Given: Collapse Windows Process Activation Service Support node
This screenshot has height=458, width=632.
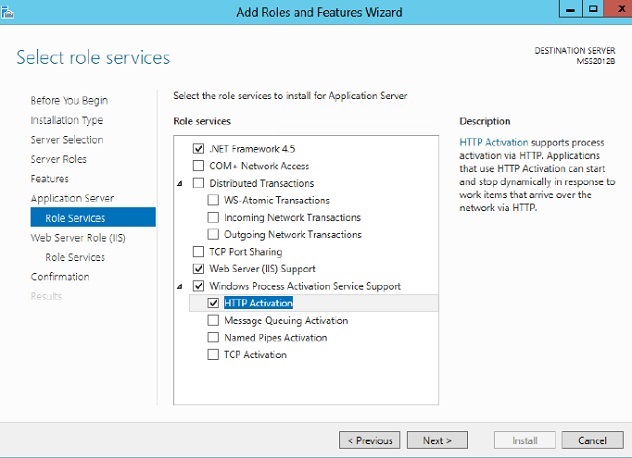Looking at the screenshot, I should click(x=180, y=286).
